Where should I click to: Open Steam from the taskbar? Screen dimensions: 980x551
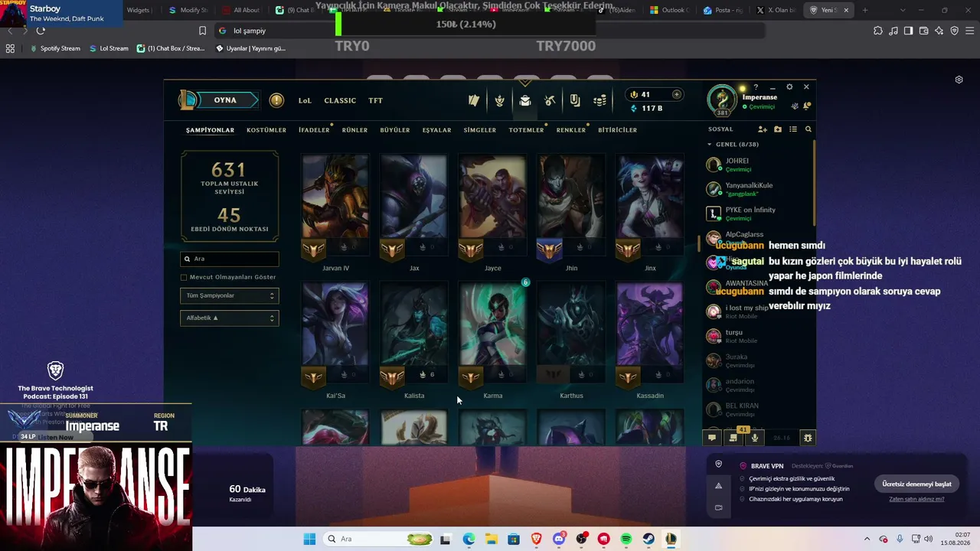click(648, 539)
